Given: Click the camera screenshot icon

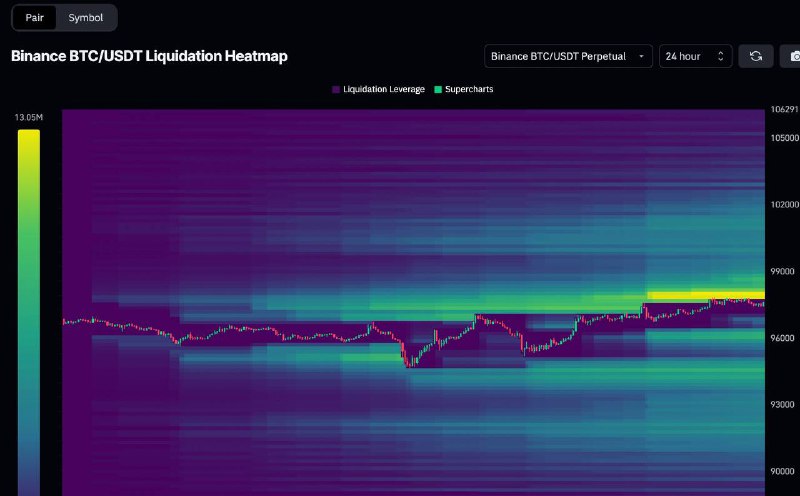Looking at the screenshot, I should click(x=794, y=56).
